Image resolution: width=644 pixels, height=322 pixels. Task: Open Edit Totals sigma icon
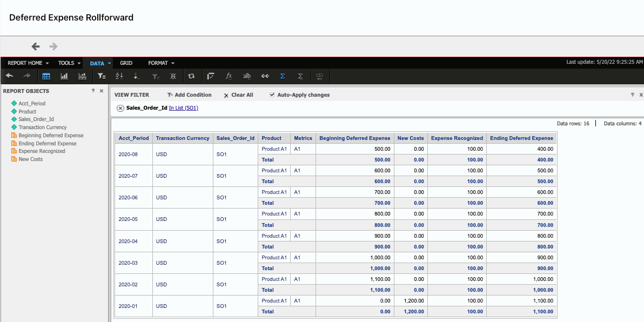300,76
